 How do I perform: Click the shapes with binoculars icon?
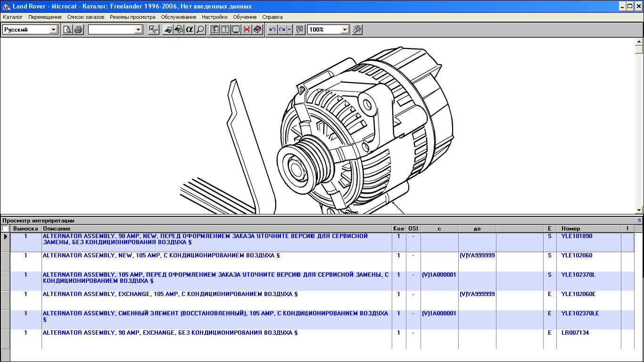[179, 30]
